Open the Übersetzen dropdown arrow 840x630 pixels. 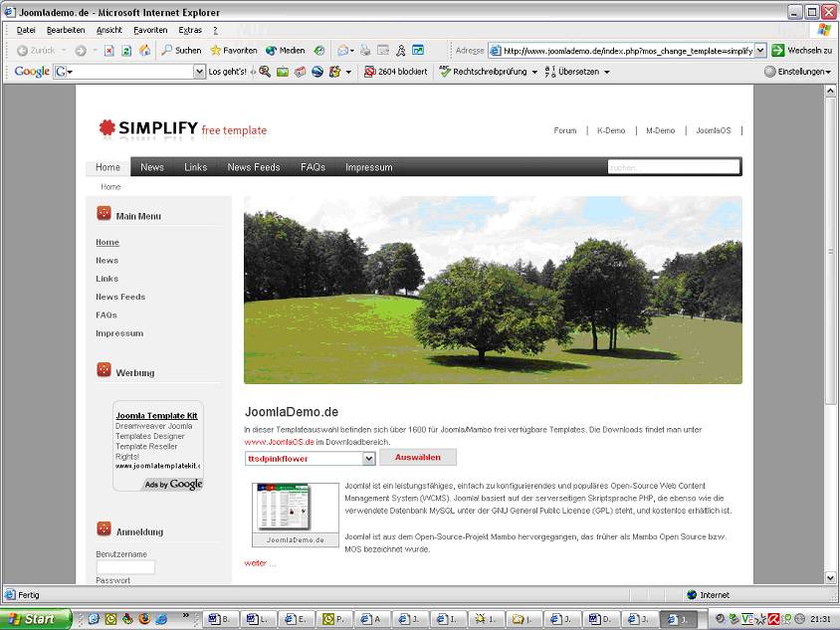point(607,72)
